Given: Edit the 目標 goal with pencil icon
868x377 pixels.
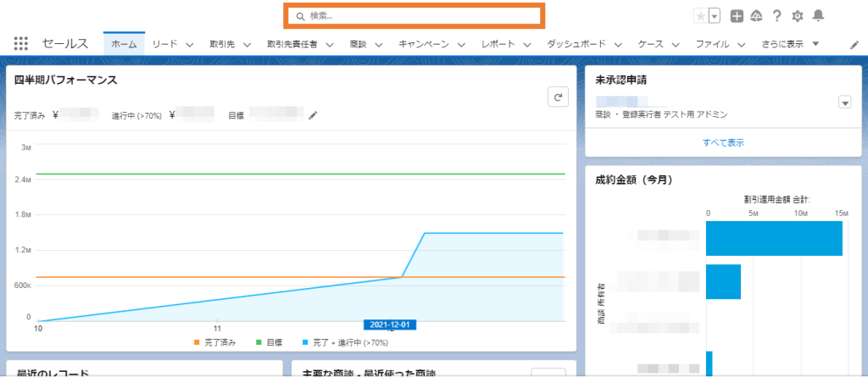Looking at the screenshot, I should (x=314, y=115).
